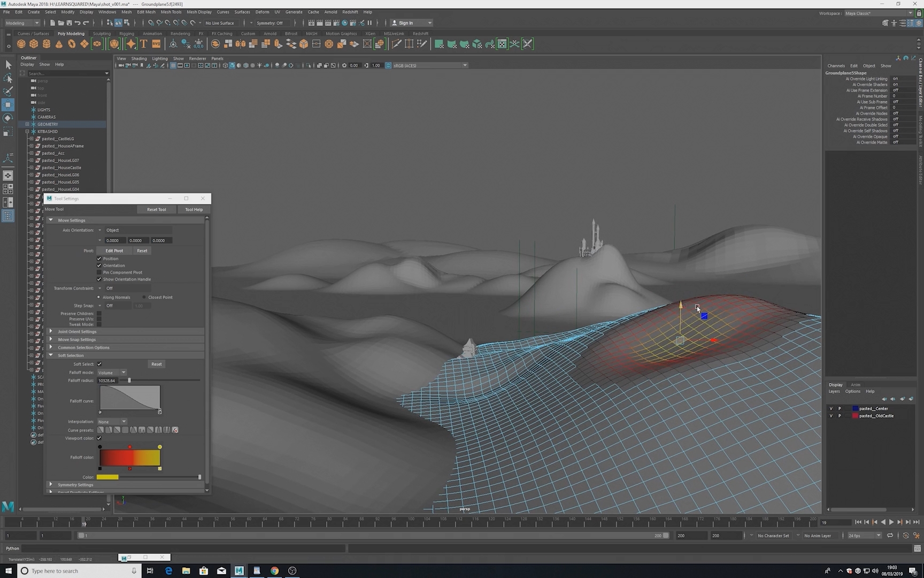The width and height of the screenshot is (924, 578).
Task: Click the Reset Tool button
Action: pos(156,209)
